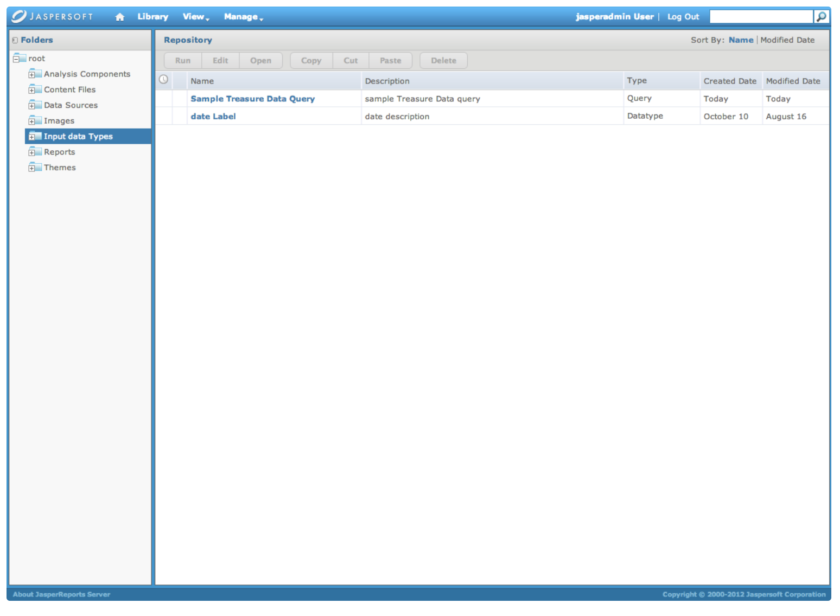Open the Manage menu
Image resolution: width=840 pixels, height=616 pixels.
point(243,17)
